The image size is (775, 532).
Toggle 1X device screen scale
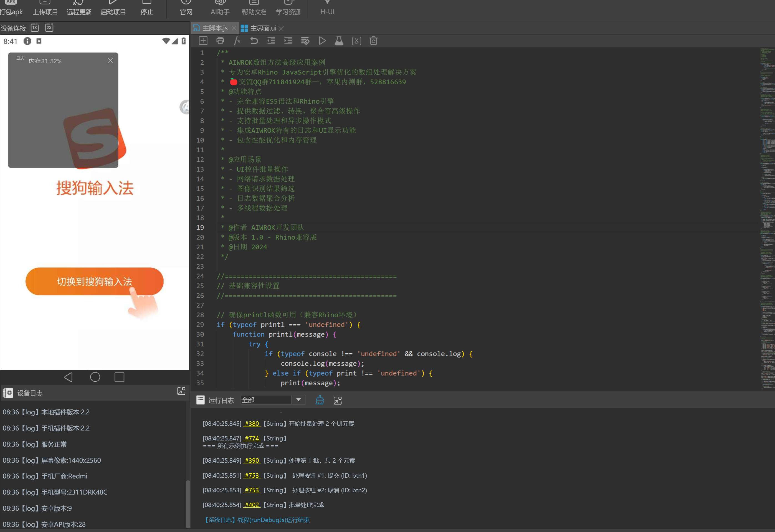coord(35,28)
